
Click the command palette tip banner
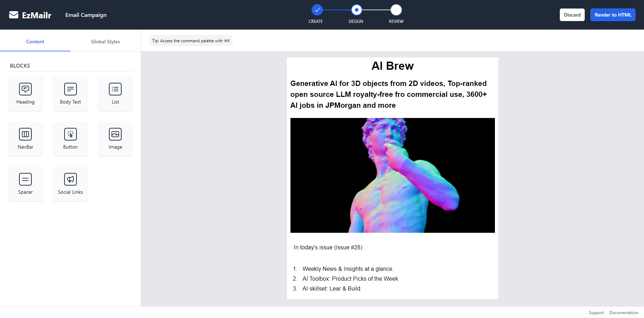[191, 41]
